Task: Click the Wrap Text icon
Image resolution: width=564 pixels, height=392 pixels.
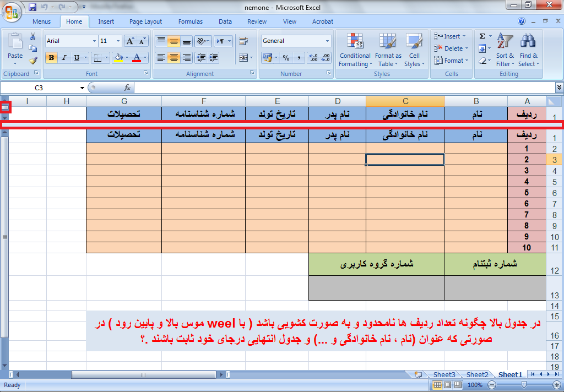Action: tap(244, 41)
